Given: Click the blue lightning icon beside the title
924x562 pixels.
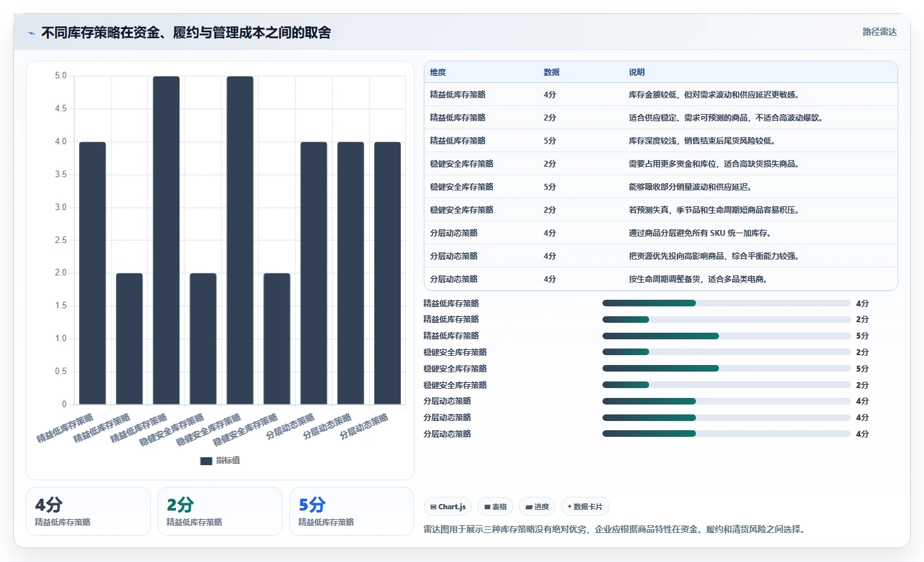Looking at the screenshot, I should point(31,33).
